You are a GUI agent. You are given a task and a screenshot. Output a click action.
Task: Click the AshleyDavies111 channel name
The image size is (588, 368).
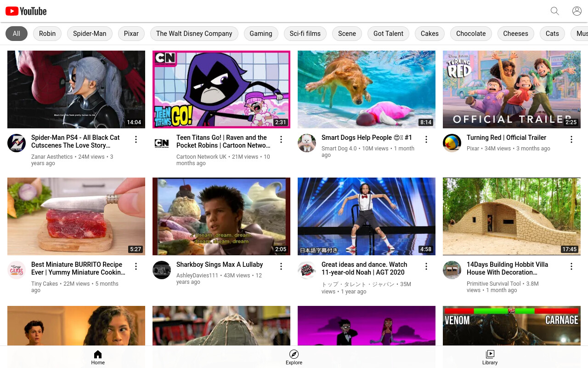tap(197, 276)
